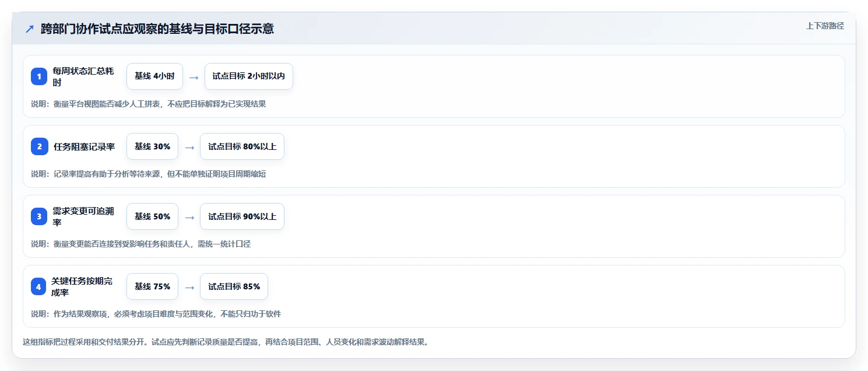Image resolution: width=868 pixels, height=371 pixels.
Task: Click the metric name '需求变更可追溯率'
Action: pos(83,216)
